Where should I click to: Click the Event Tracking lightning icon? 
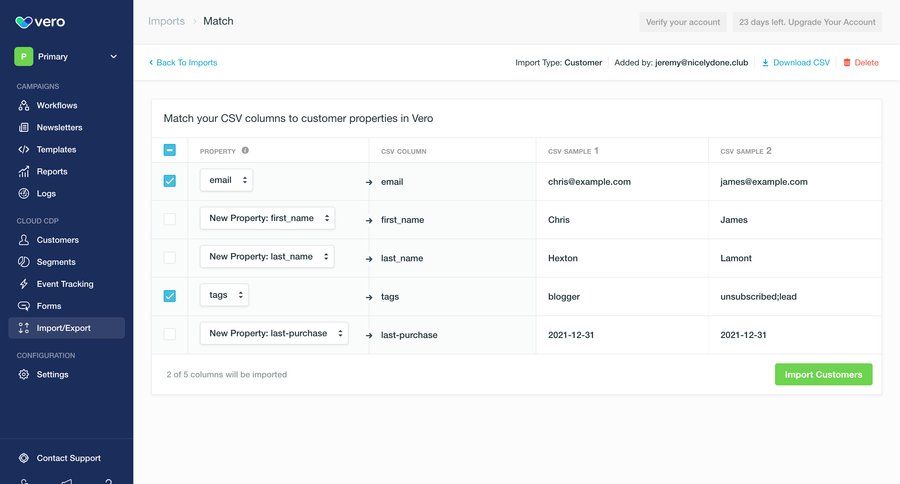[x=24, y=284]
